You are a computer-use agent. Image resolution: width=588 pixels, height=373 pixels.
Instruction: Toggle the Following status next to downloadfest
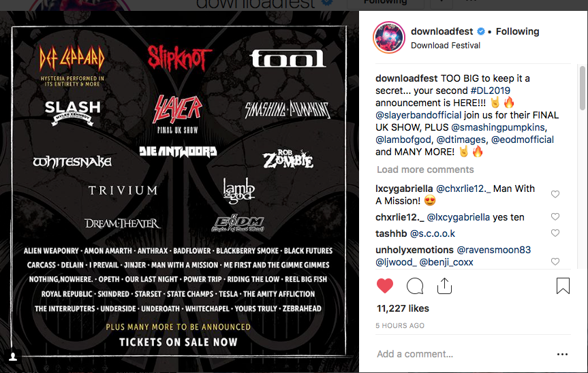(518, 31)
